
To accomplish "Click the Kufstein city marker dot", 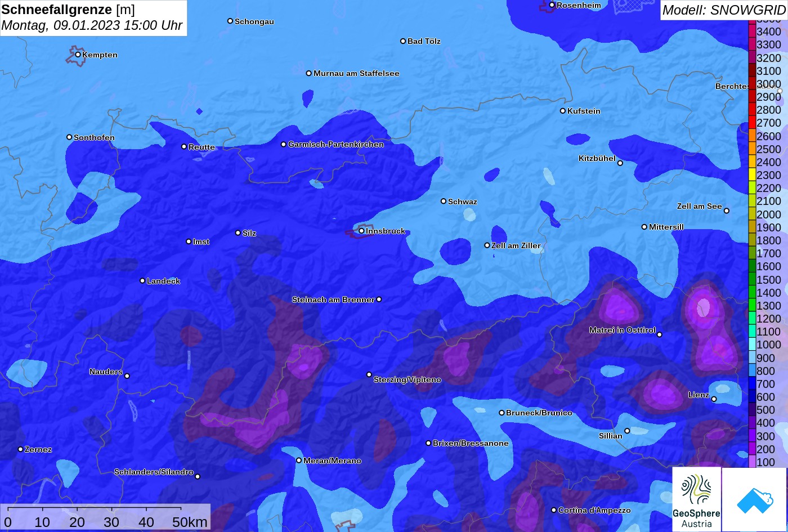I will point(563,111).
